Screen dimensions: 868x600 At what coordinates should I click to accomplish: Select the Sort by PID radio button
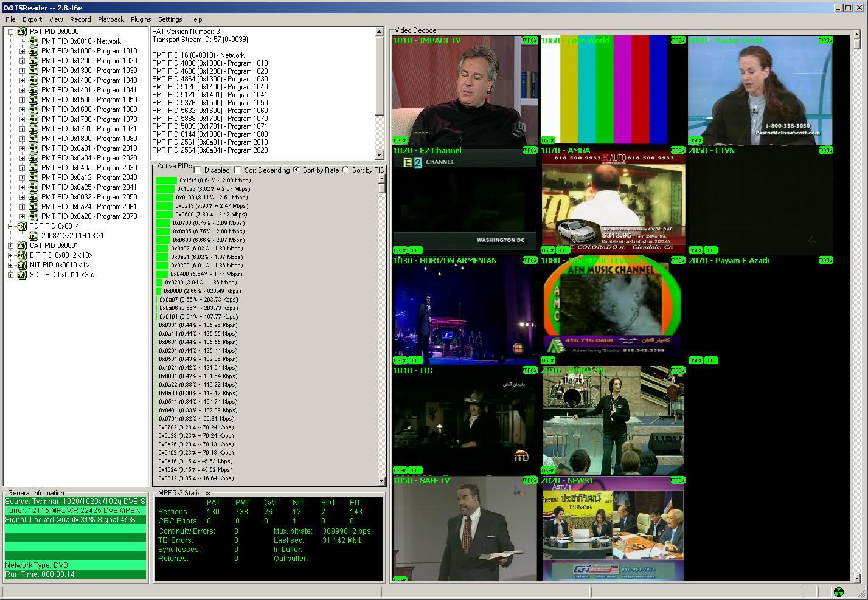coord(345,170)
